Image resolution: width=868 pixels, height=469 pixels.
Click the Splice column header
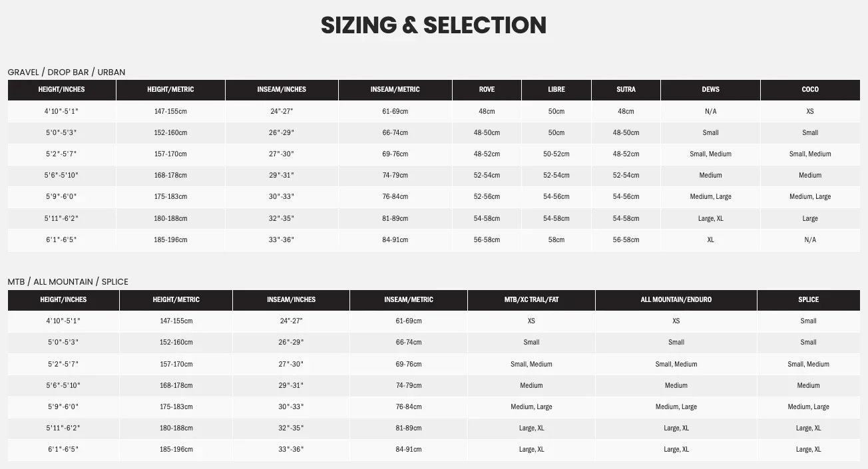[808, 300]
